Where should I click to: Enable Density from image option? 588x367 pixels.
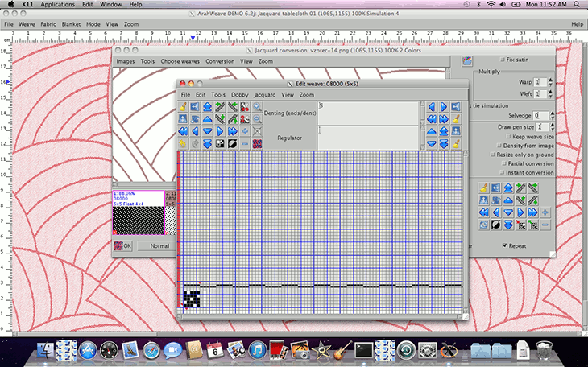(x=499, y=146)
